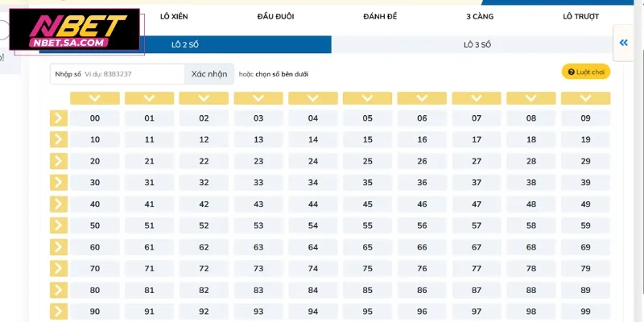Select entire row starting with 90

click(x=59, y=312)
